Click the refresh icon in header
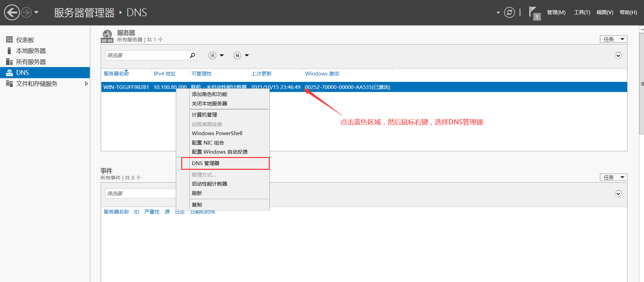 (x=509, y=13)
